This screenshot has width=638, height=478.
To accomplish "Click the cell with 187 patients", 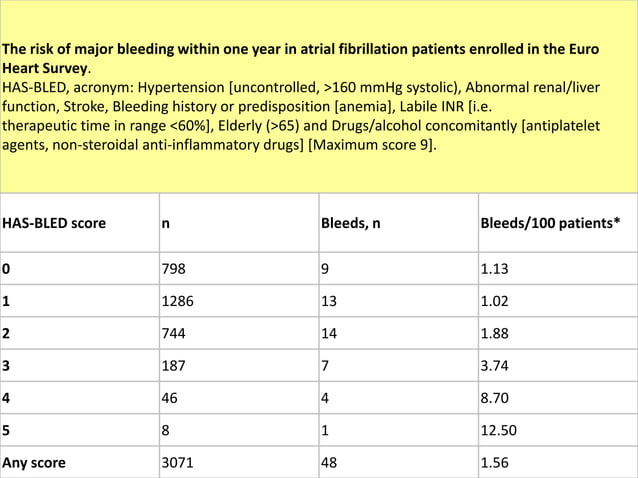I will coord(239,365).
